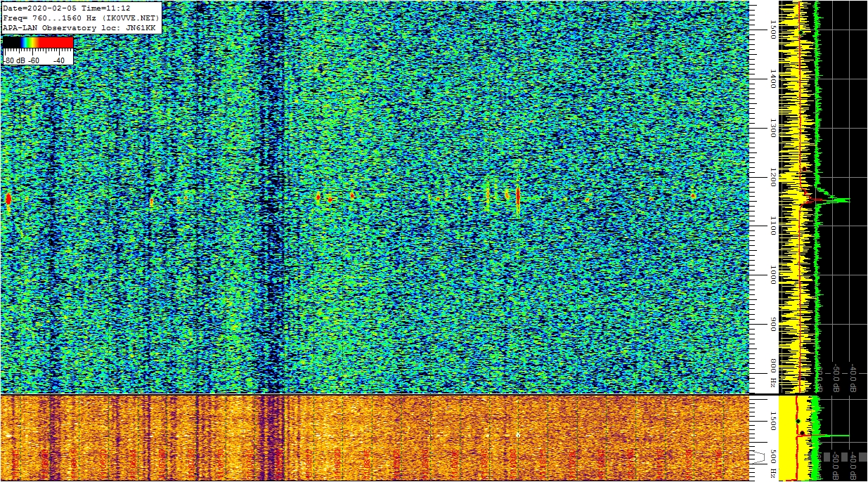Click the APA-LAN Observatory loc: JN61KK line
The image size is (868, 482).
tap(79, 27)
